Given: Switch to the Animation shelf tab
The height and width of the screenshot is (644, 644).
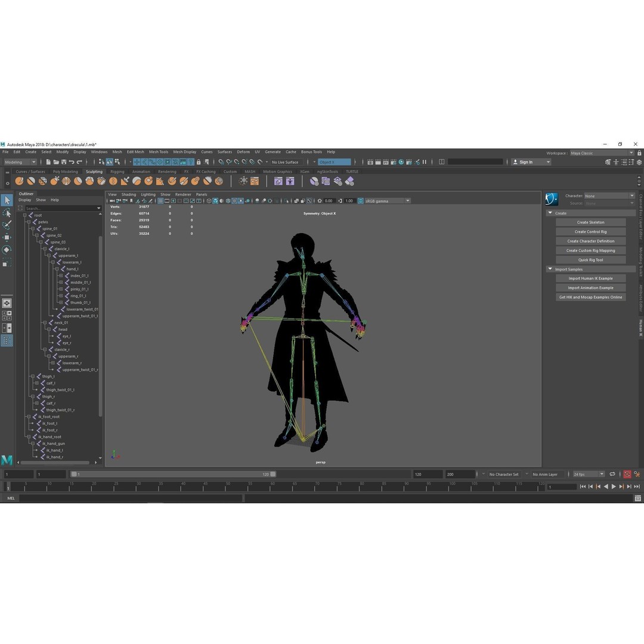Looking at the screenshot, I should pyautogui.click(x=141, y=172).
